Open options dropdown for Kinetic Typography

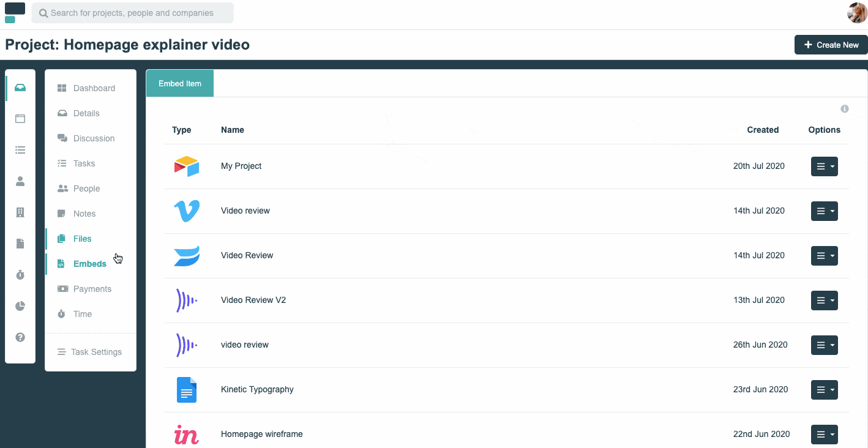click(x=824, y=390)
